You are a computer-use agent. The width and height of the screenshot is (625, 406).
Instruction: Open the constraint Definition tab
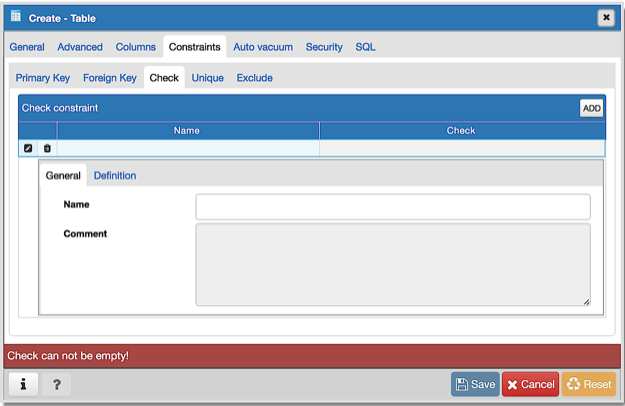115,176
